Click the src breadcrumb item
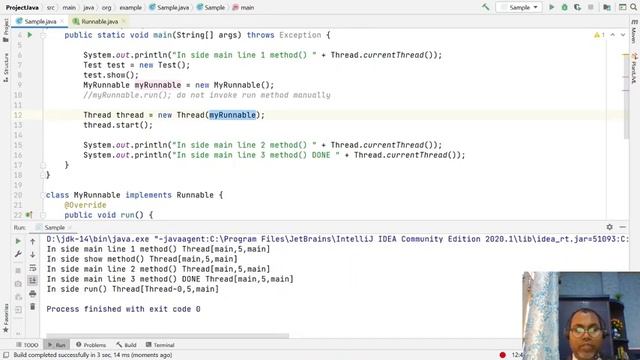 click(x=51, y=7)
